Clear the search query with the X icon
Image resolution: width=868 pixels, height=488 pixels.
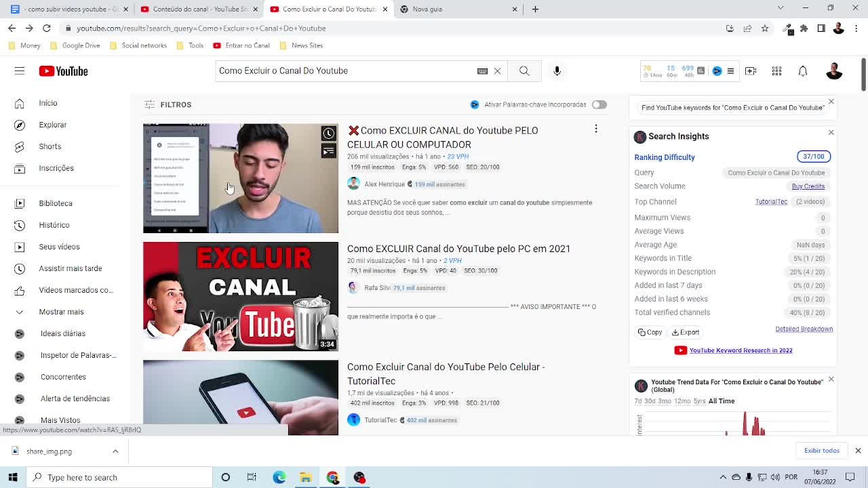pyautogui.click(x=497, y=70)
